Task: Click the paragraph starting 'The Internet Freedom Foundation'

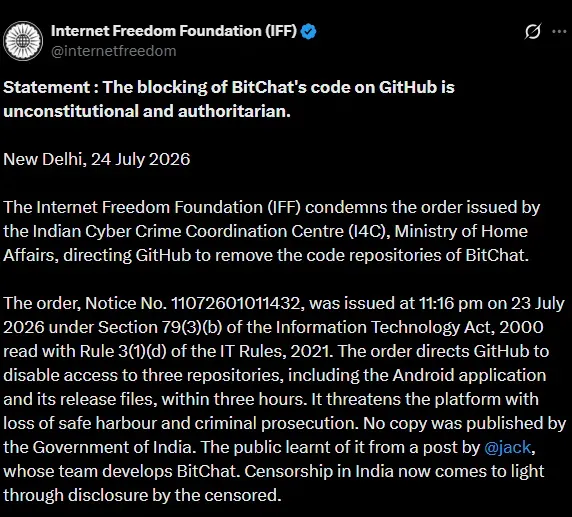Action: point(271,231)
